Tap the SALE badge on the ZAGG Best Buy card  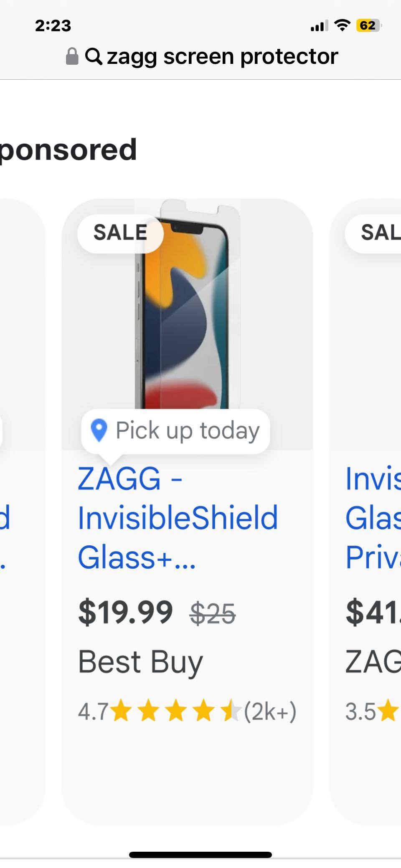[120, 233]
